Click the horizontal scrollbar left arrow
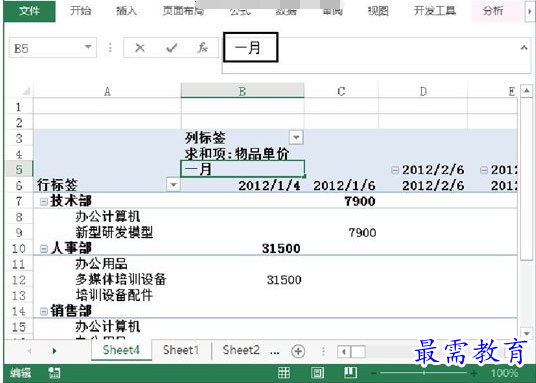Image resolution: width=536 pixels, height=383 pixels. pyautogui.click(x=344, y=351)
